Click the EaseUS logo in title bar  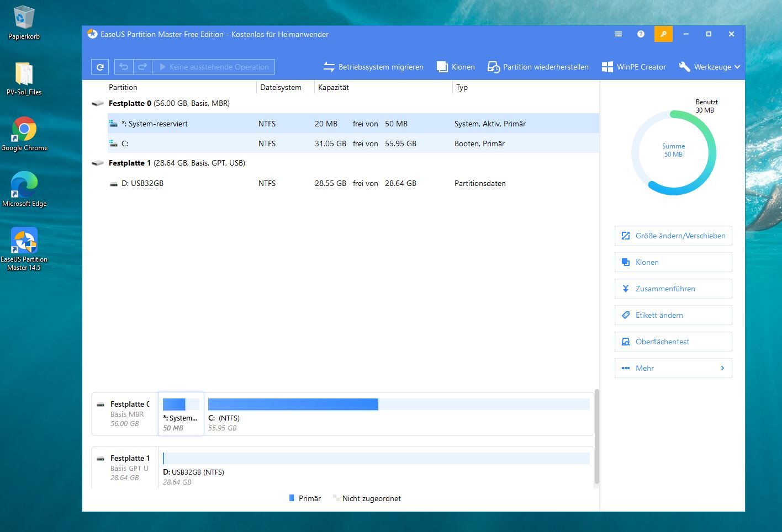click(x=92, y=34)
